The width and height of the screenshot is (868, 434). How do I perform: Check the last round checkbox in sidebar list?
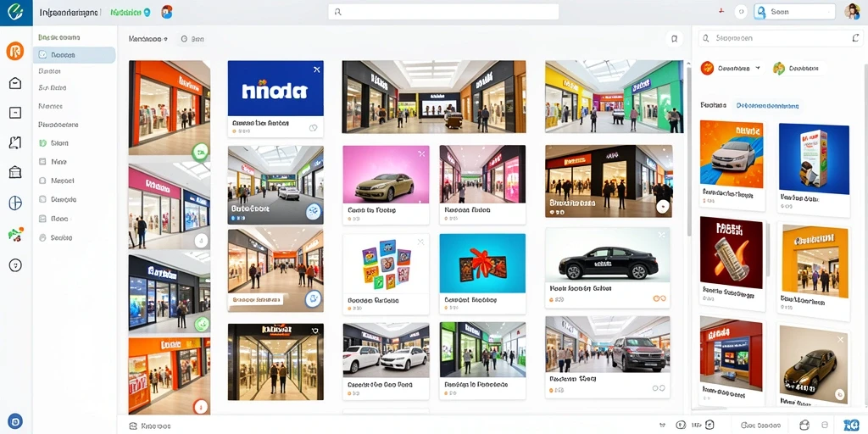click(42, 237)
